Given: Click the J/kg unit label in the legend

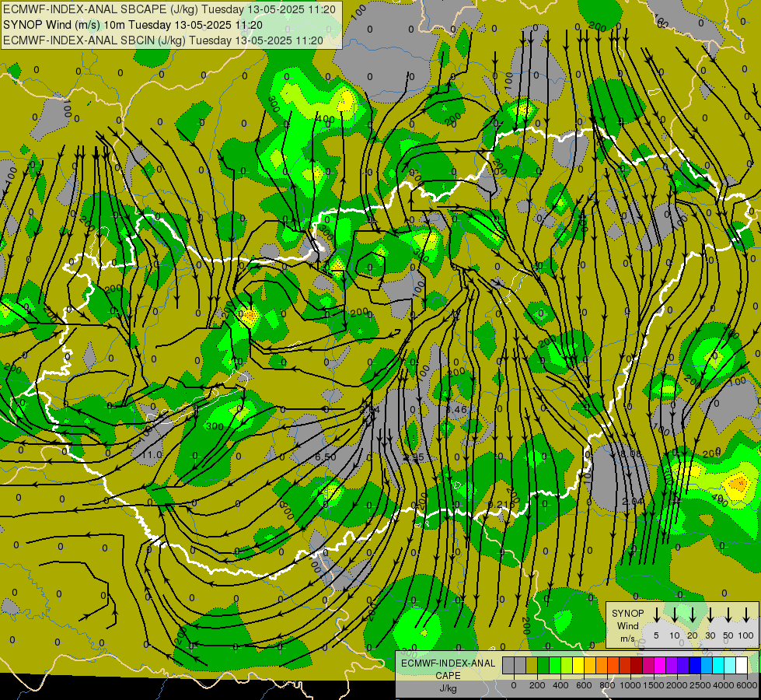Looking at the screenshot, I should [448, 688].
